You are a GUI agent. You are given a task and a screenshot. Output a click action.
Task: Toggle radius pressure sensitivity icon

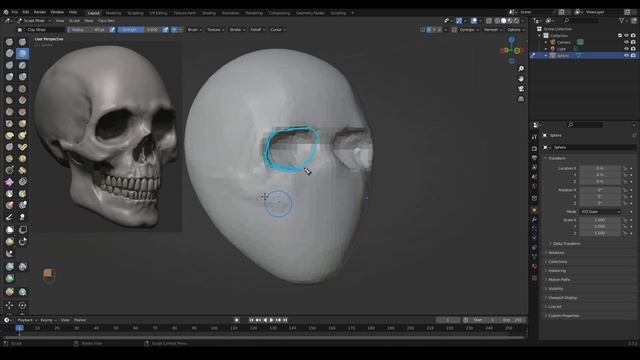(112, 30)
